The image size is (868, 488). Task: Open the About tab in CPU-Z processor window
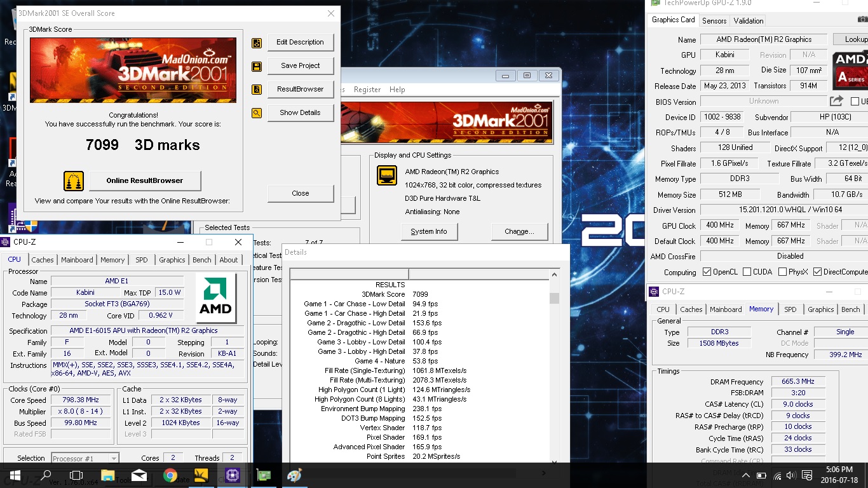point(229,260)
